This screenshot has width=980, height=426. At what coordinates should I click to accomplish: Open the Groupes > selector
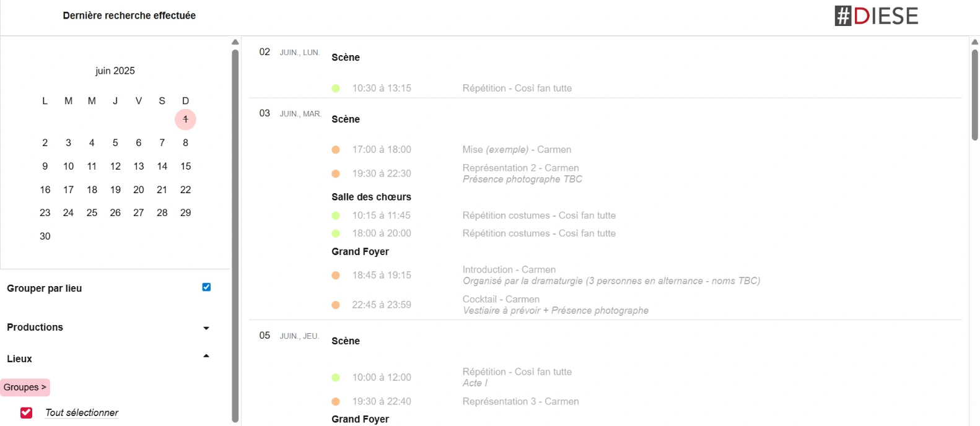click(x=25, y=388)
